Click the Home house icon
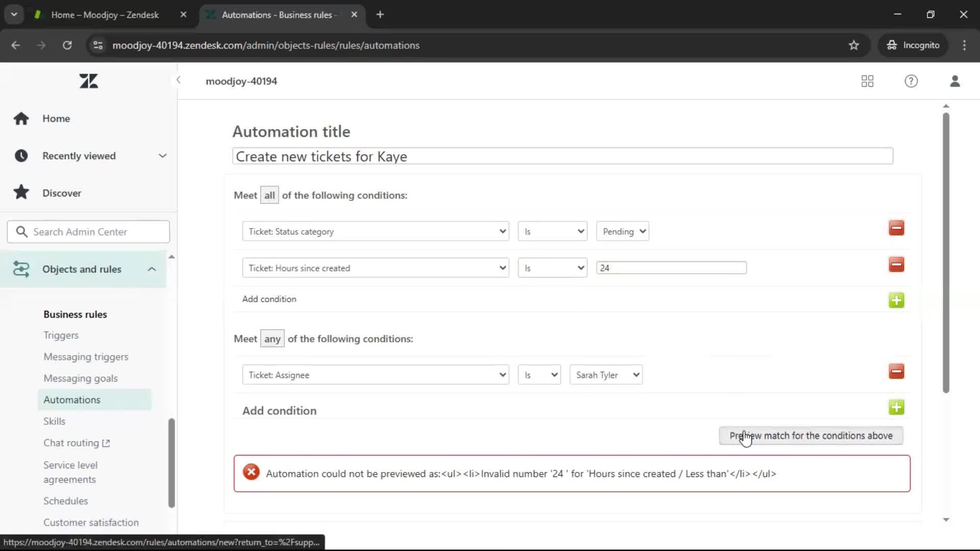The width and height of the screenshot is (980, 551). click(21, 118)
